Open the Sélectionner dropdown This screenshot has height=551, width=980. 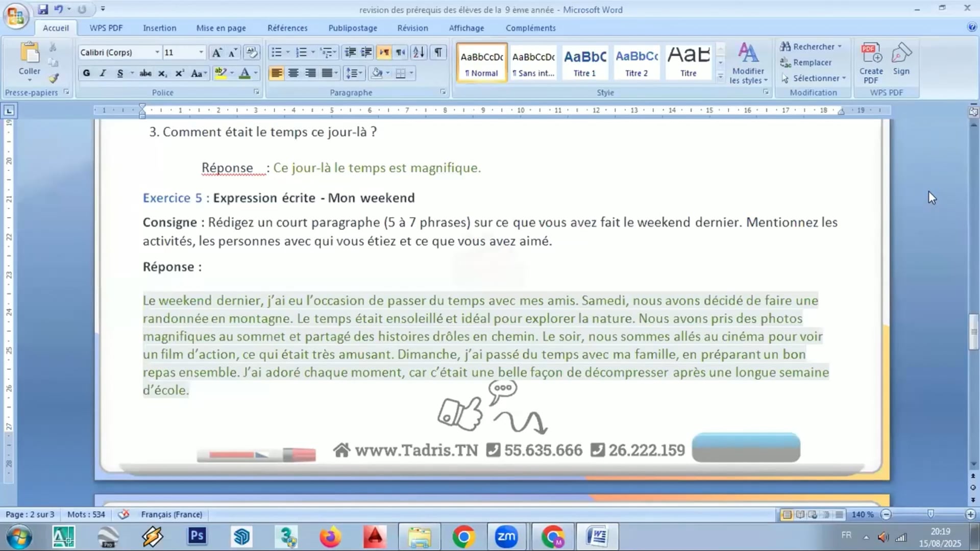(815, 78)
